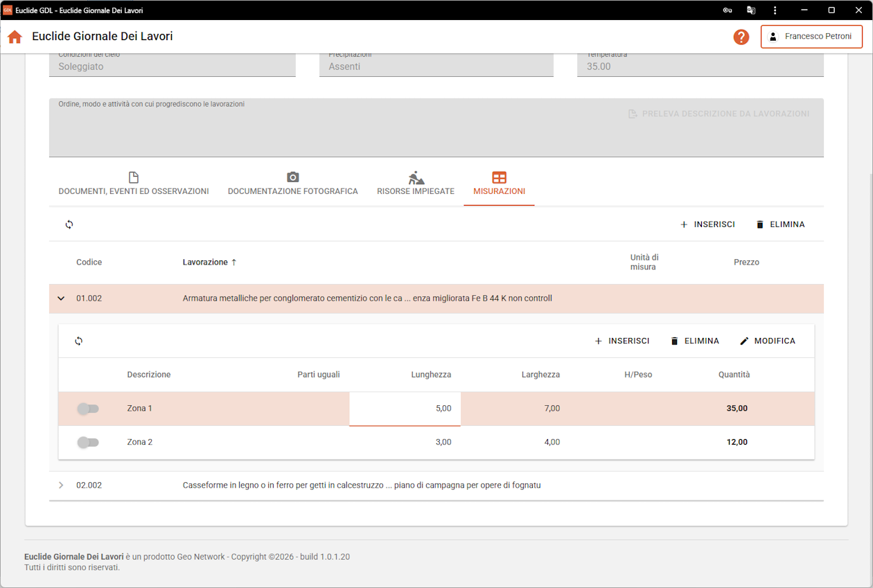Open the Francesco Petroni user menu
873x588 pixels.
click(x=811, y=37)
